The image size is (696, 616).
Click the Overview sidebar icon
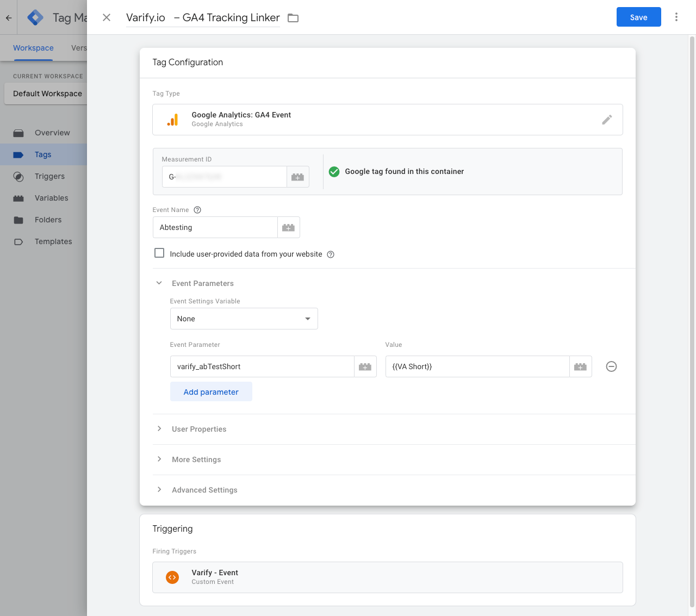coord(18,133)
